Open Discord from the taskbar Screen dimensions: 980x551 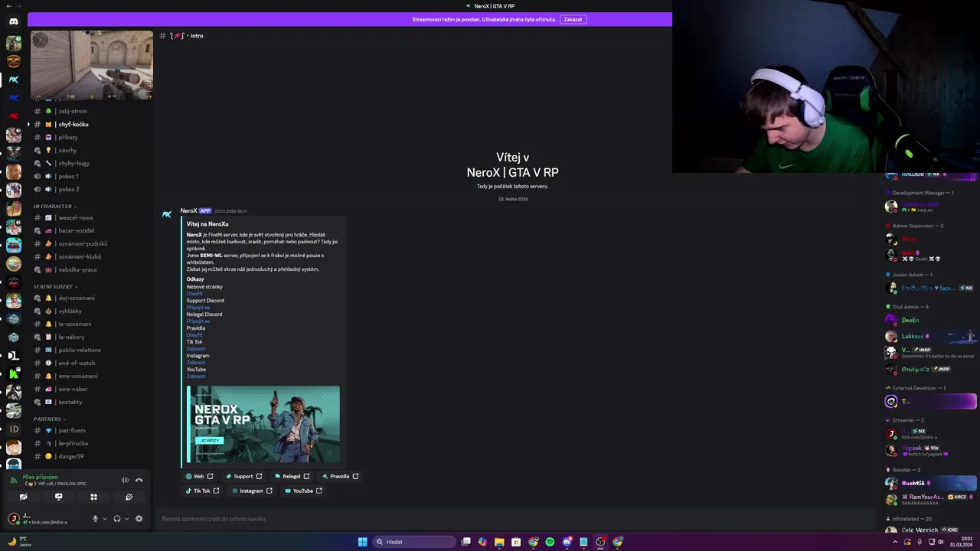tap(567, 542)
